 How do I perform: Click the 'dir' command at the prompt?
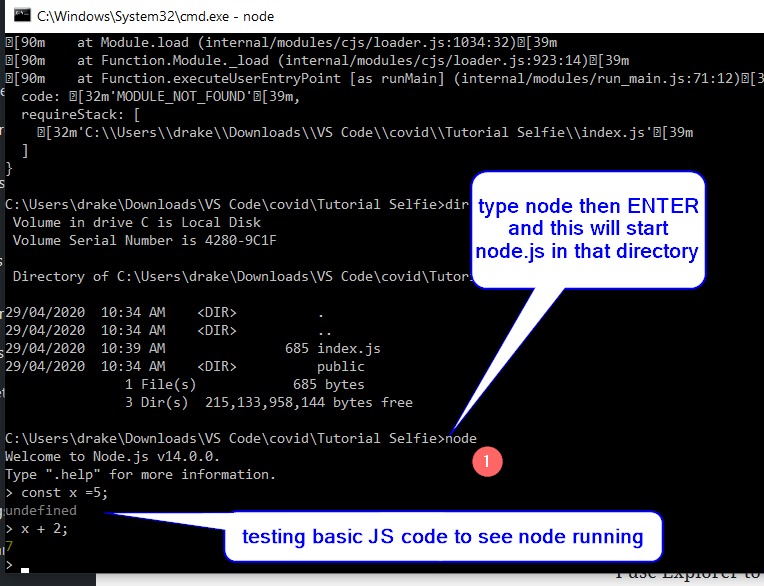click(456, 204)
